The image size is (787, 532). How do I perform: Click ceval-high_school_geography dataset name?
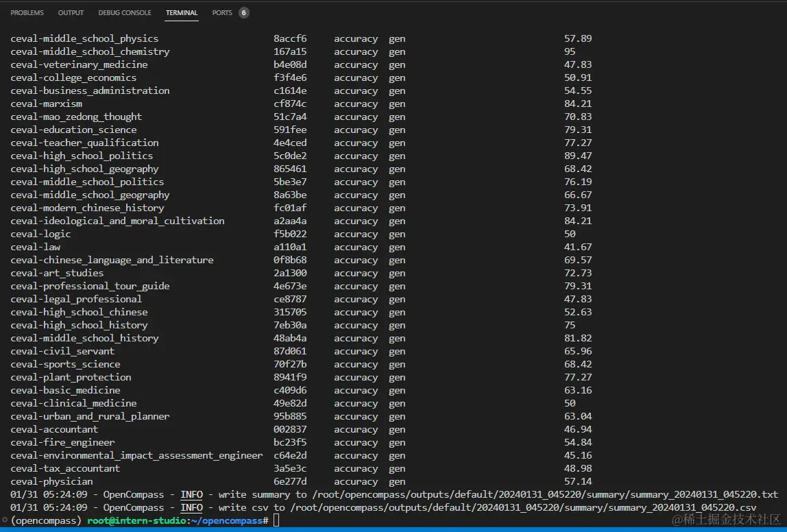(x=84, y=169)
